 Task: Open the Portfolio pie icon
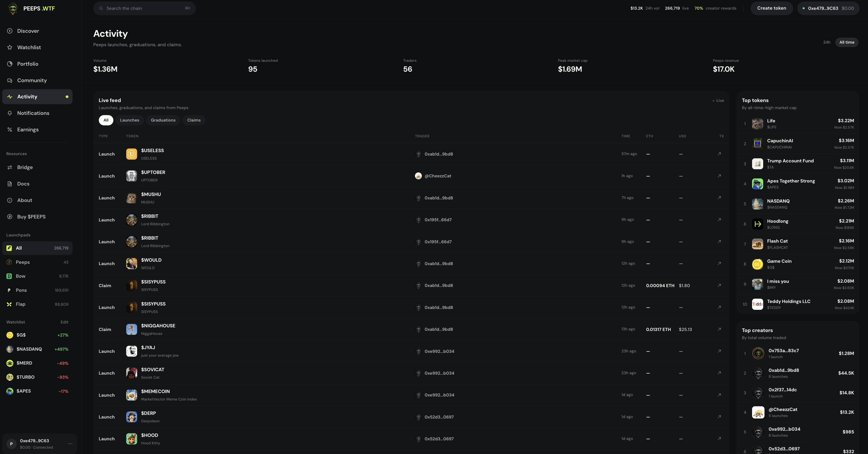click(10, 64)
